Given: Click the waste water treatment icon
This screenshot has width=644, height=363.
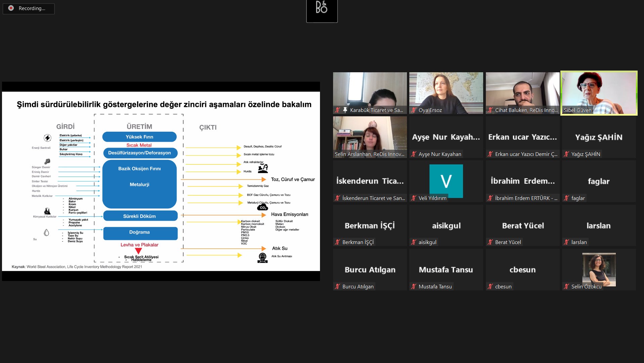Looking at the screenshot, I should tap(263, 258).
